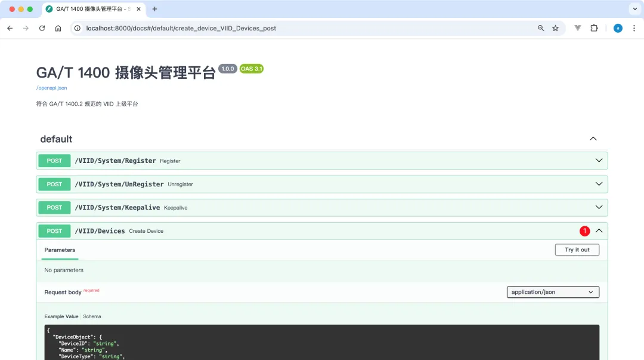The height and width of the screenshot is (360, 644).
Task: Open the tab search dropdown arrow
Action: [x=635, y=8]
